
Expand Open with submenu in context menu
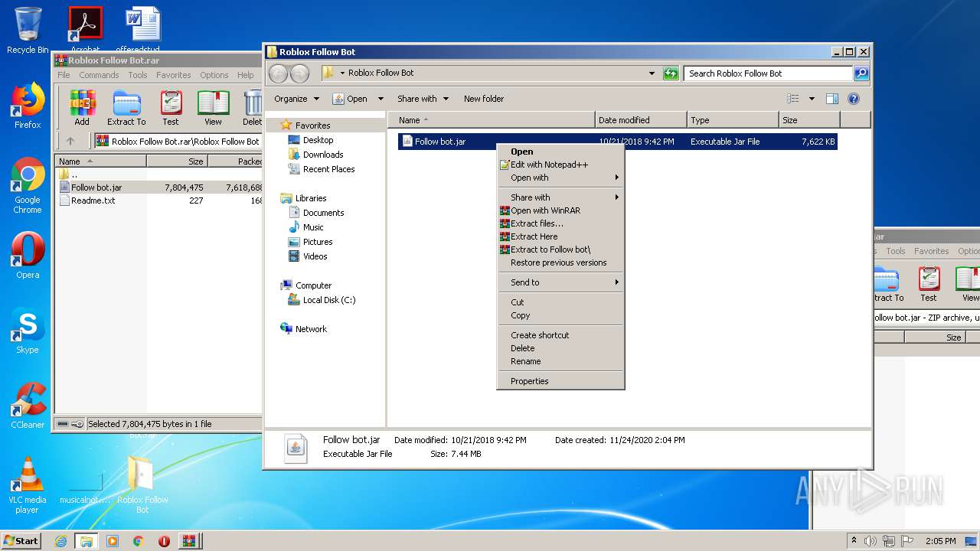pos(560,178)
